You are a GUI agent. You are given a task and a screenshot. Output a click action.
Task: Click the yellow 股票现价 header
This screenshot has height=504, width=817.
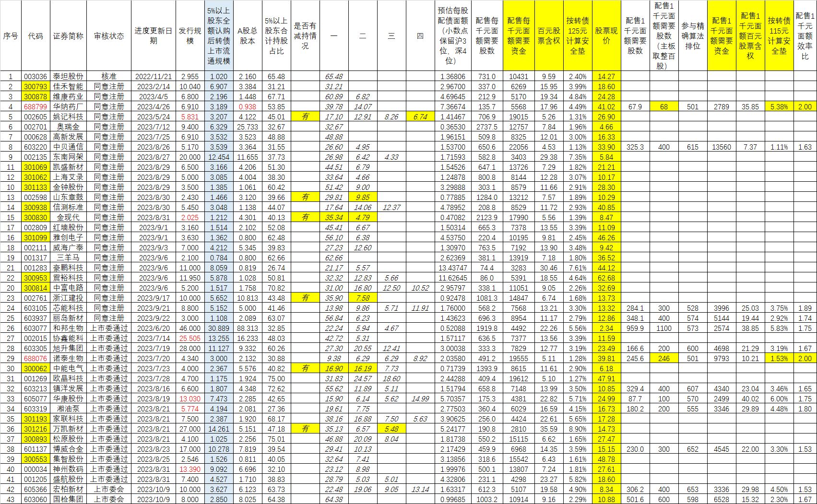(x=606, y=36)
